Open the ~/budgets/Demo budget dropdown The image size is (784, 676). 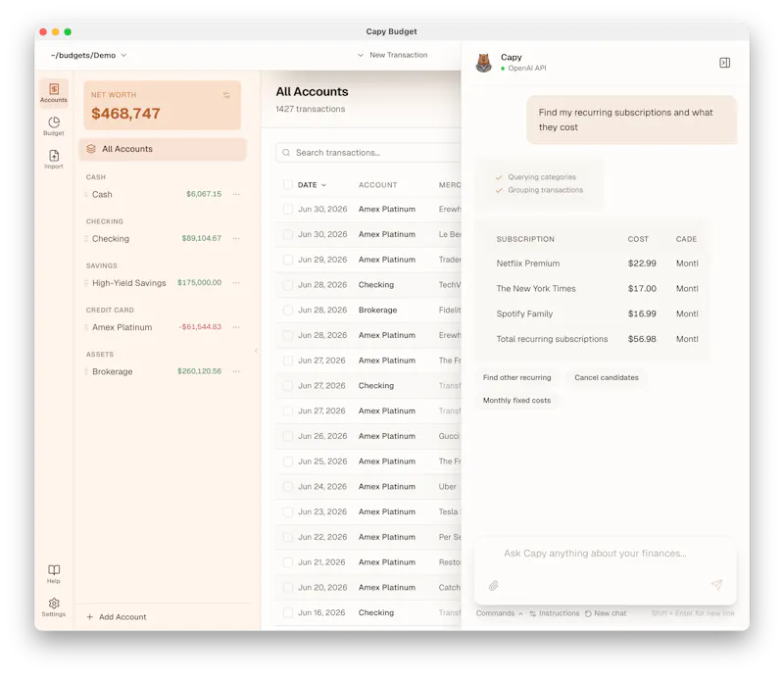[88, 55]
